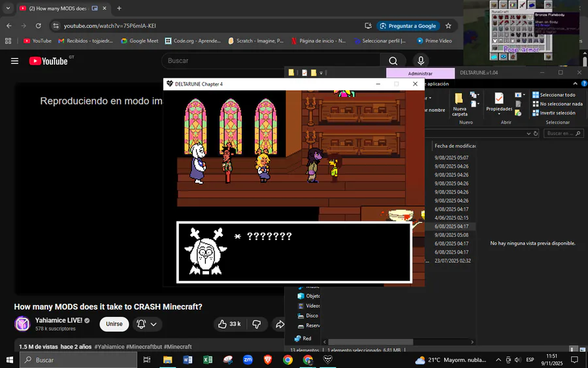The image size is (588, 368).
Task: Open File Explorer from the taskbar
Action: 168,360
